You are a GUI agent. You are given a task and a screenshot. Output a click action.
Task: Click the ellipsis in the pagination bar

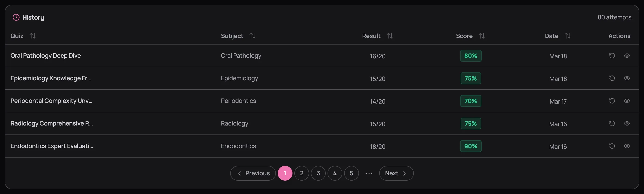coord(369,173)
